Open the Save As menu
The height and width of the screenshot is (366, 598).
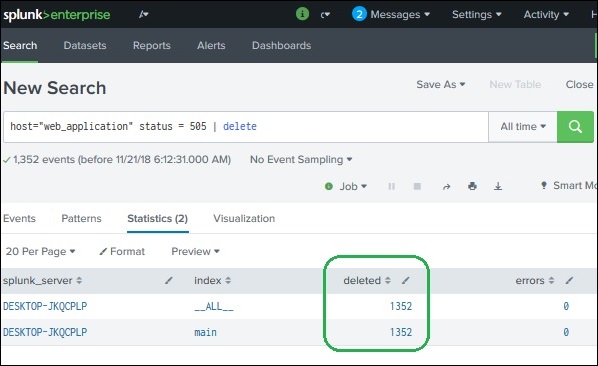440,84
